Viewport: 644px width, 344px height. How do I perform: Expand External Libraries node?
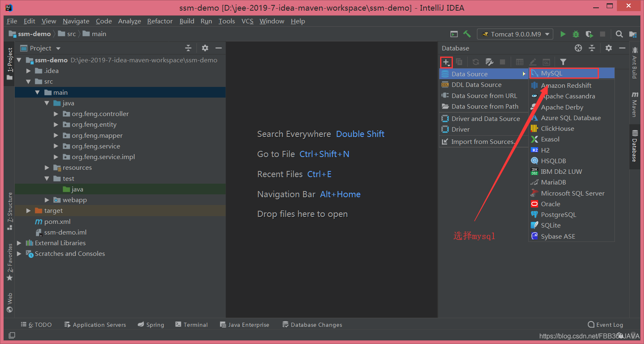(x=19, y=243)
